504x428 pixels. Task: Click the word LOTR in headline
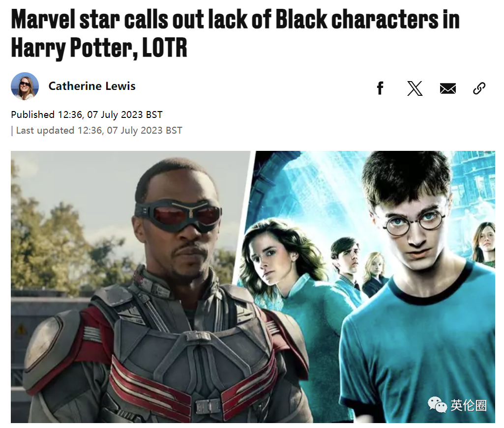[x=165, y=48]
